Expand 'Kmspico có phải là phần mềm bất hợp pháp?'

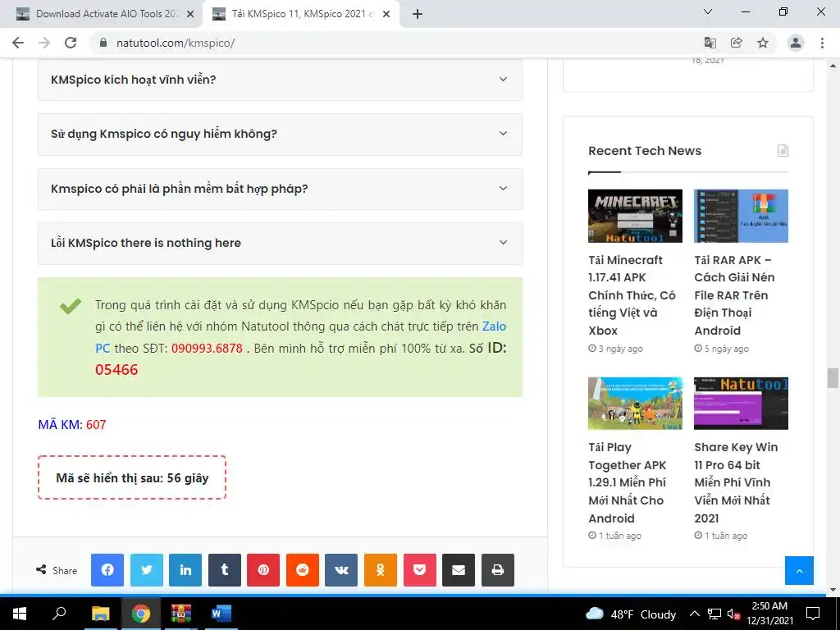pos(280,189)
